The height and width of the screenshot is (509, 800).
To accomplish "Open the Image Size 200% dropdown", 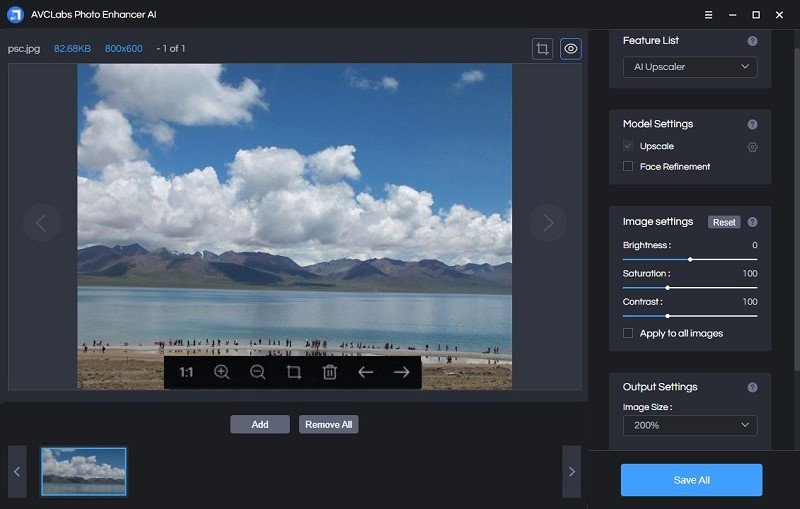I will [690, 425].
